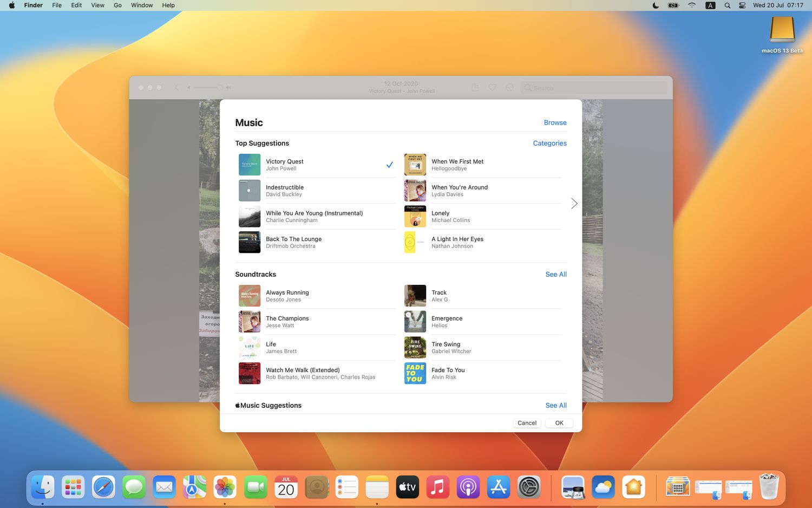Open Launchpad in the Dock
812x508 pixels.
73,487
